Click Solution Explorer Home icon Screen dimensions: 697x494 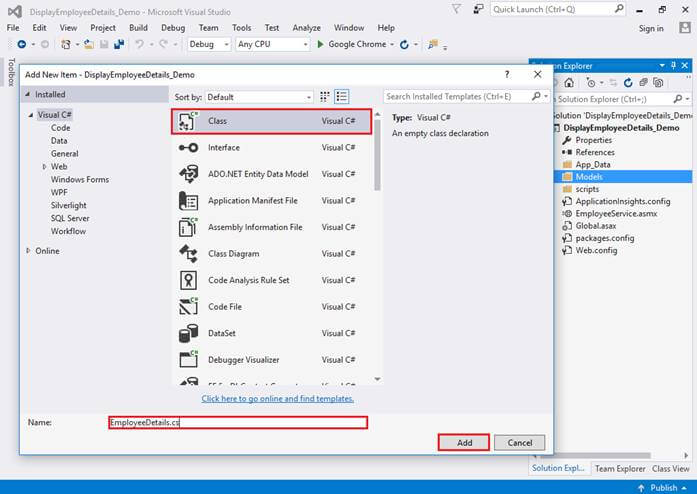click(x=569, y=83)
